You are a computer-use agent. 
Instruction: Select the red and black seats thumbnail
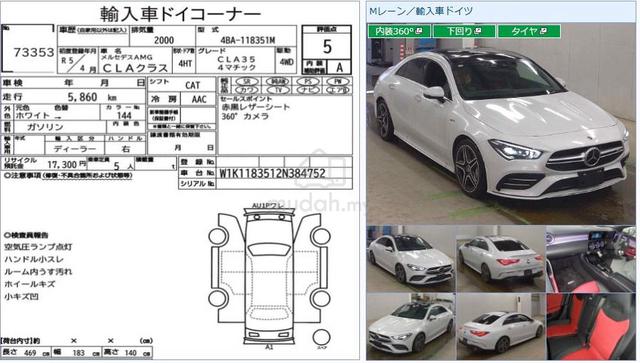pos(591,326)
